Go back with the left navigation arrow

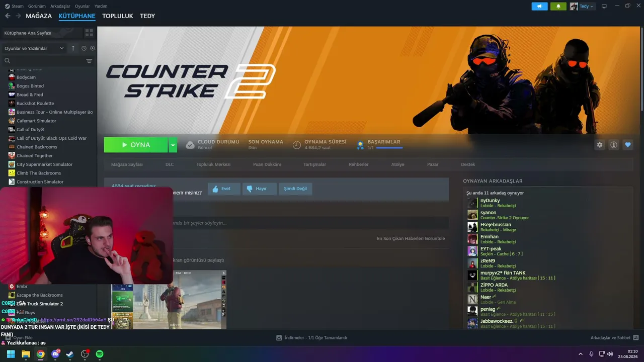point(8,16)
